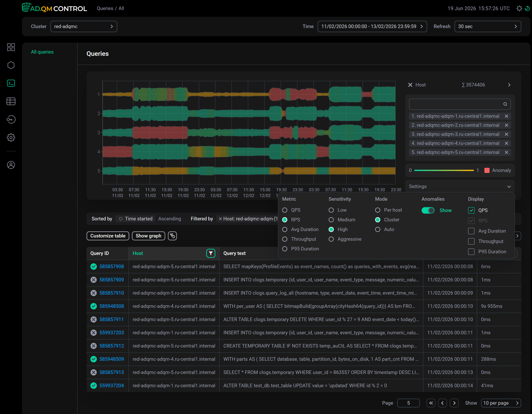
Task: Click the Customize table button
Action: pos(108,236)
